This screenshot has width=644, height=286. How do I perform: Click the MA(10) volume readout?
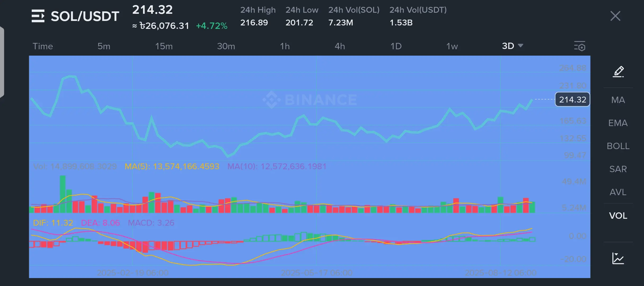[277, 166]
